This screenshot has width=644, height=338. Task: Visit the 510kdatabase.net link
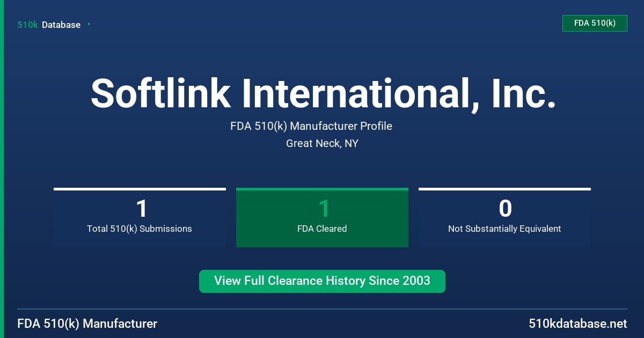click(577, 324)
